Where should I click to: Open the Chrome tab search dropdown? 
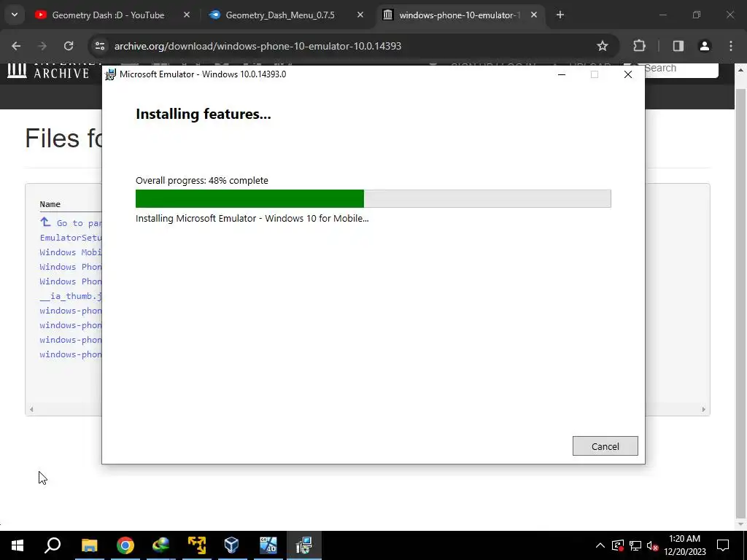point(15,15)
